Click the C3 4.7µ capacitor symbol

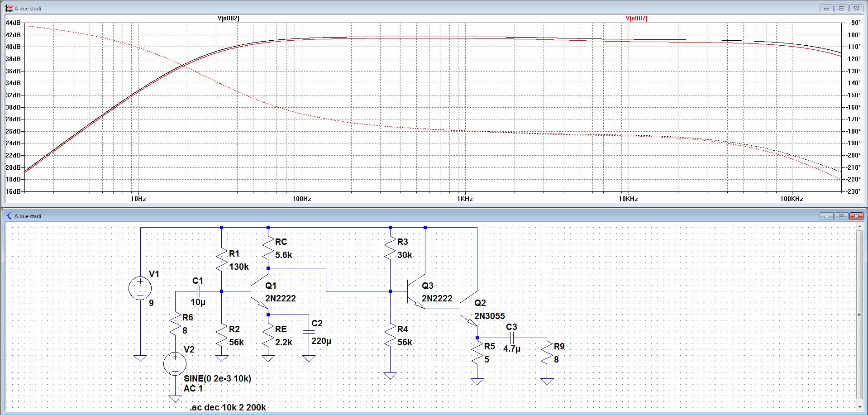(x=512, y=338)
